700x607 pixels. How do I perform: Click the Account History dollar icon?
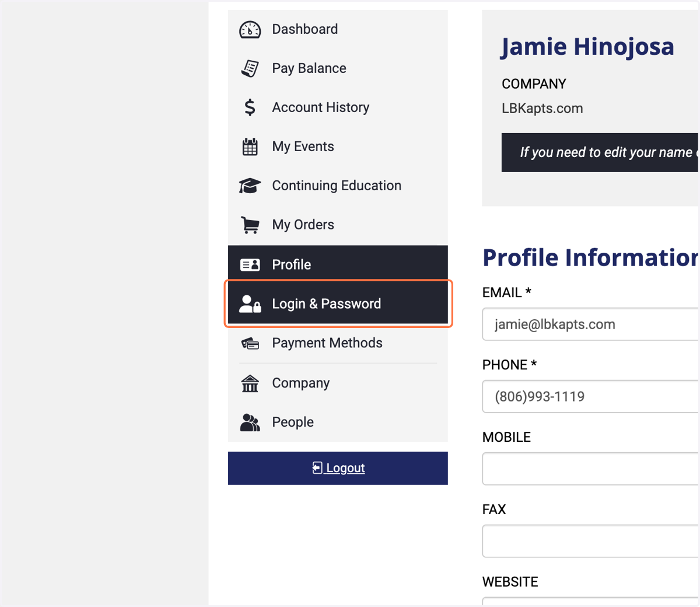pos(250,107)
